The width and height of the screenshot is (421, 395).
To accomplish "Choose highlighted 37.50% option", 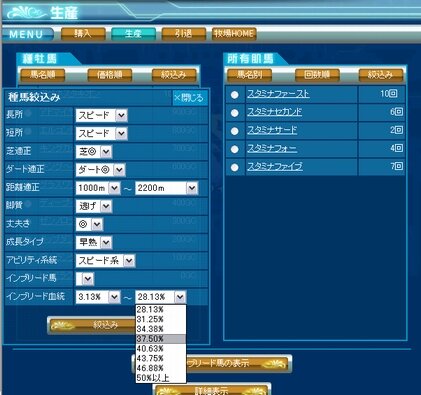I will (161, 339).
